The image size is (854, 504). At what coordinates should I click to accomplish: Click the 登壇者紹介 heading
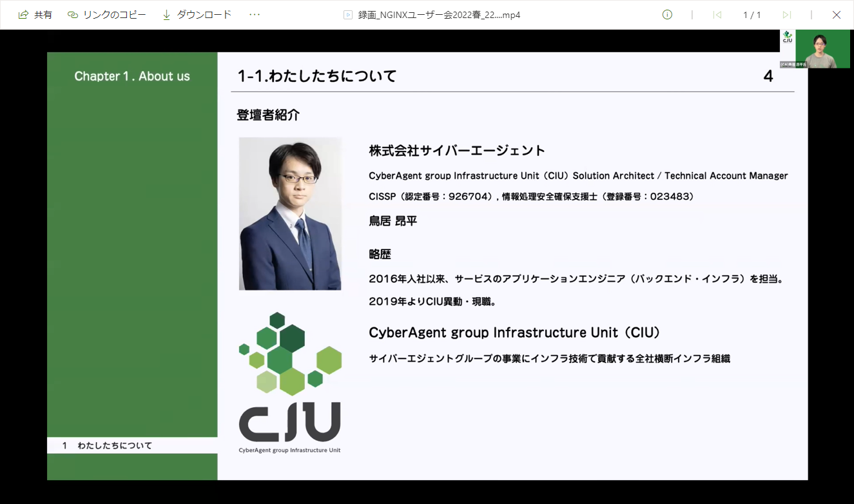[268, 115]
